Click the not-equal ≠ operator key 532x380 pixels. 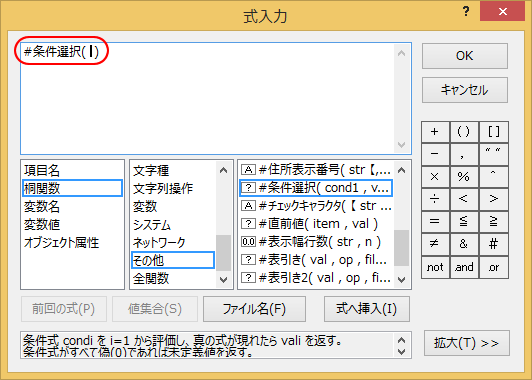435,244
